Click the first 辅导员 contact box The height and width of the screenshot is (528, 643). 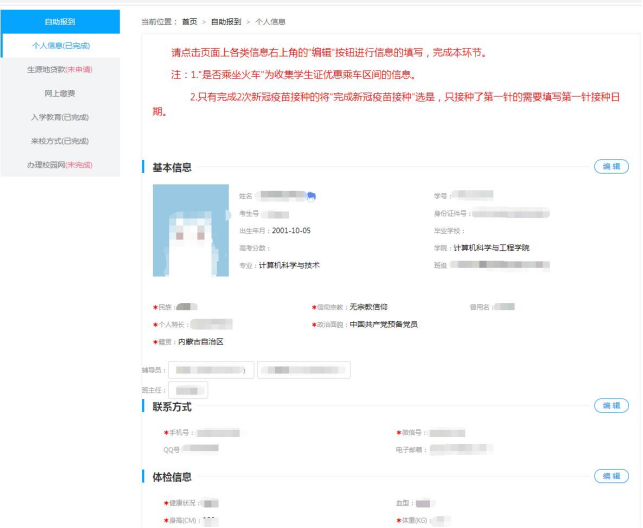click(x=202, y=371)
